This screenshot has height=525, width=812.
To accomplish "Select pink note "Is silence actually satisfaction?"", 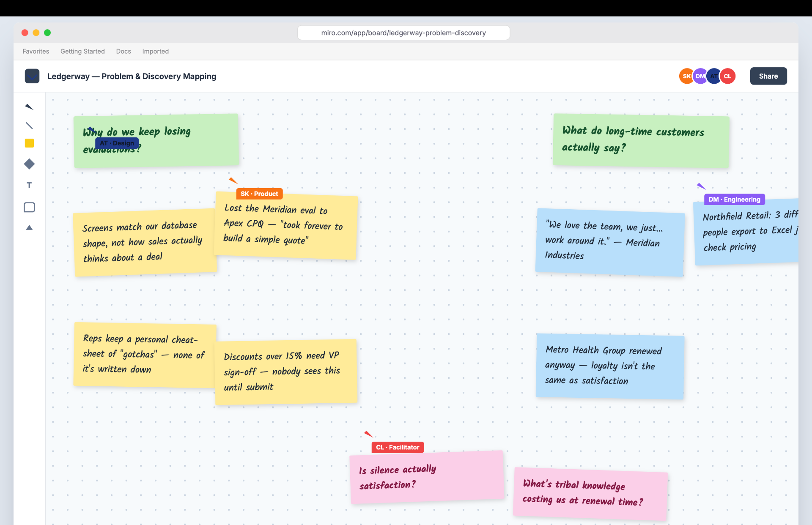I will click(427, 477).
